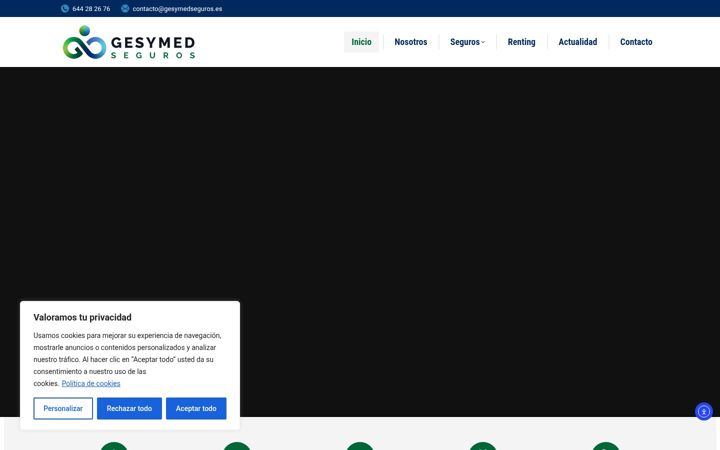720x450 pixels.
Task: Click the phone icon in top bar
Action: pos(65,9)
